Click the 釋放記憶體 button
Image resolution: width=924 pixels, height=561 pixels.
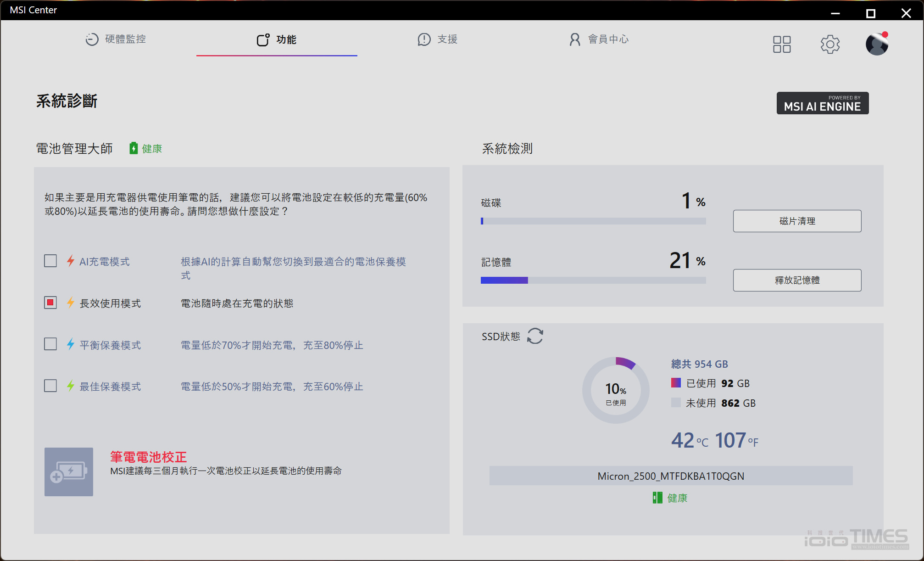tap(797, 280)
